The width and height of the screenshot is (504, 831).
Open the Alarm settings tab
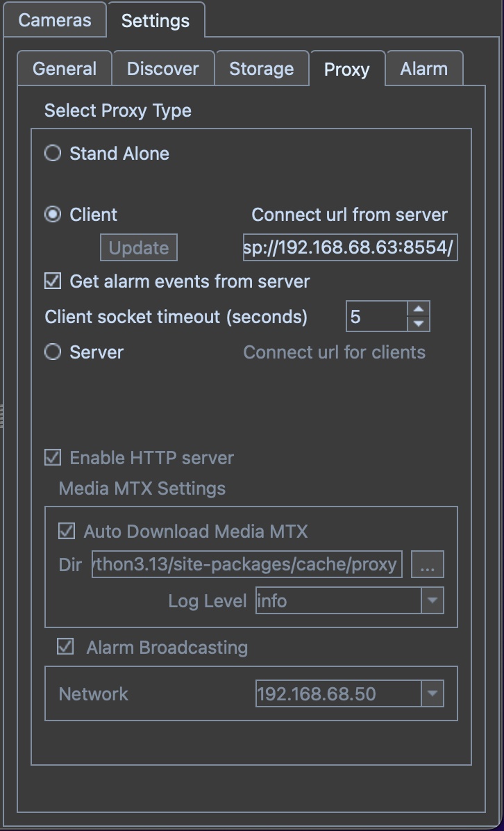(x=423, y=69)
